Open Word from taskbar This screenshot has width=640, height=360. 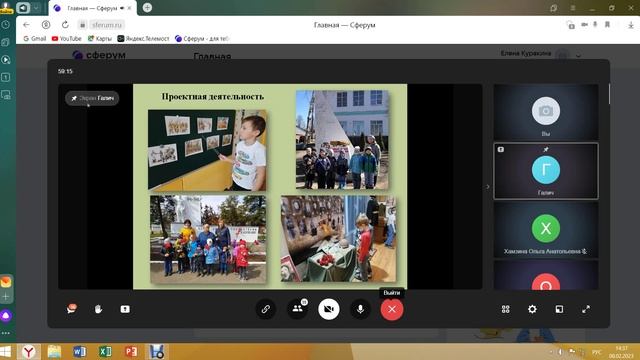pyautogui.click(x=80, y=351)
